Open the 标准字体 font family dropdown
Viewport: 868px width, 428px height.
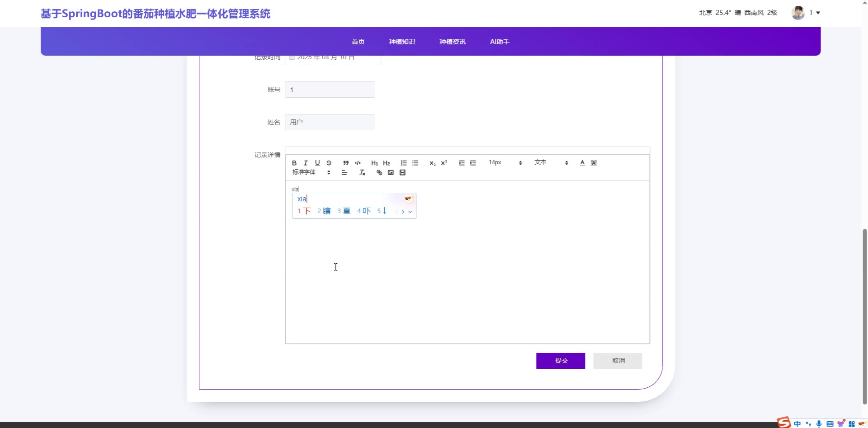click(311, 172)
